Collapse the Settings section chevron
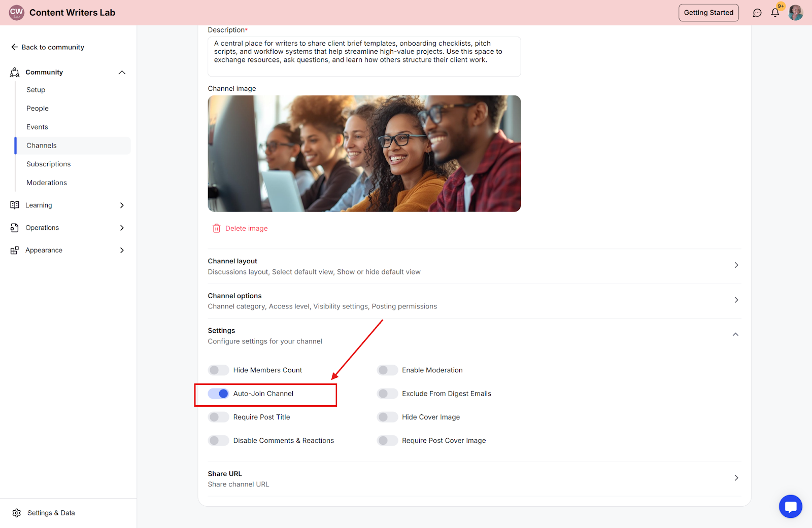The width and height of the screenshot is (812, 528). point(735,334)
